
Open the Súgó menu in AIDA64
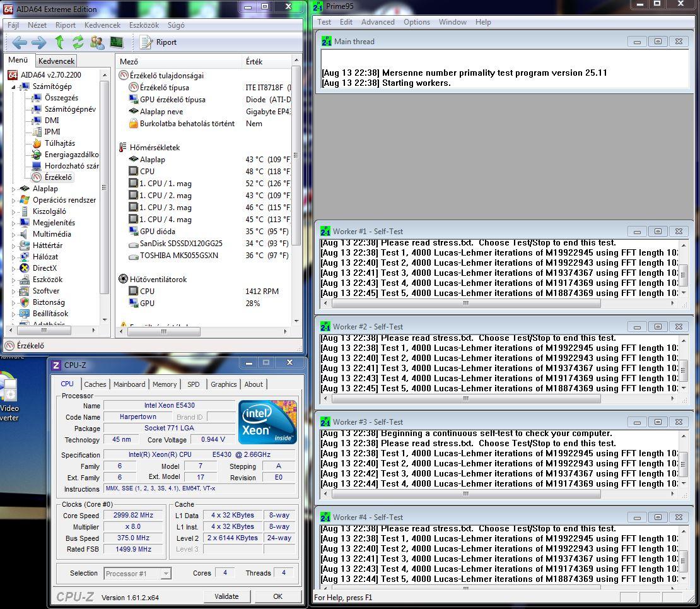pos(176,25)
